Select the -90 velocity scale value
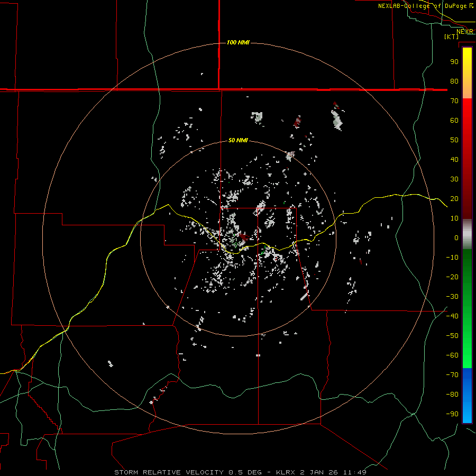This screenshot has width=476, height=476. [x=452, y=414]
